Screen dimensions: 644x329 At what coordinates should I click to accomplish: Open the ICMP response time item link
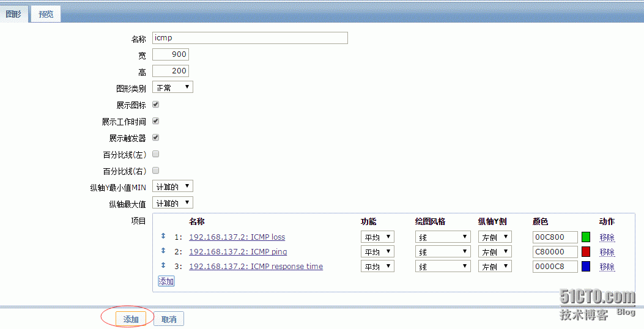tap(256, 267)
